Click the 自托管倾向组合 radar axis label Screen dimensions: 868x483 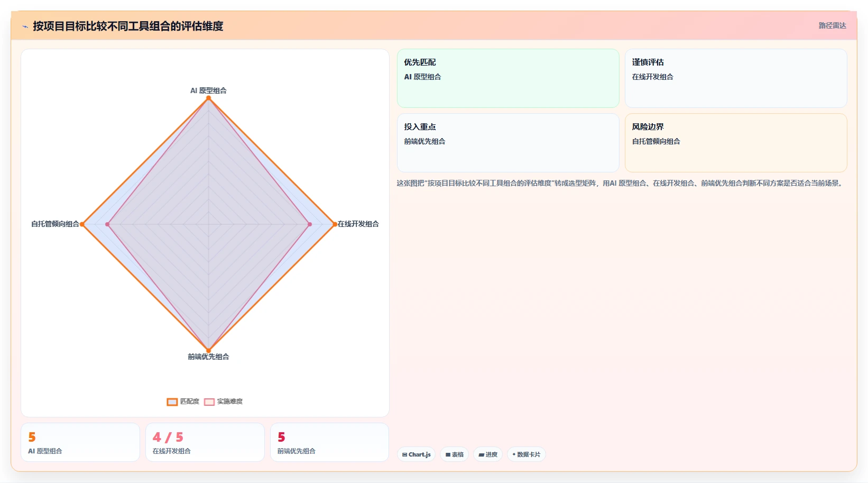click(x=55, y=224)
